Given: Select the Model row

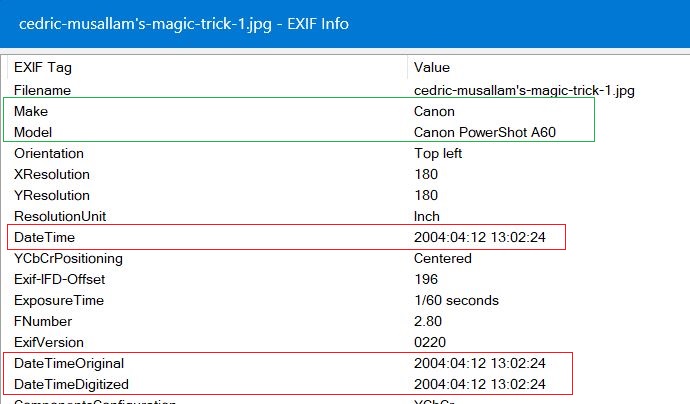Looking at the screenshot, I should click(x=348, y=132).
